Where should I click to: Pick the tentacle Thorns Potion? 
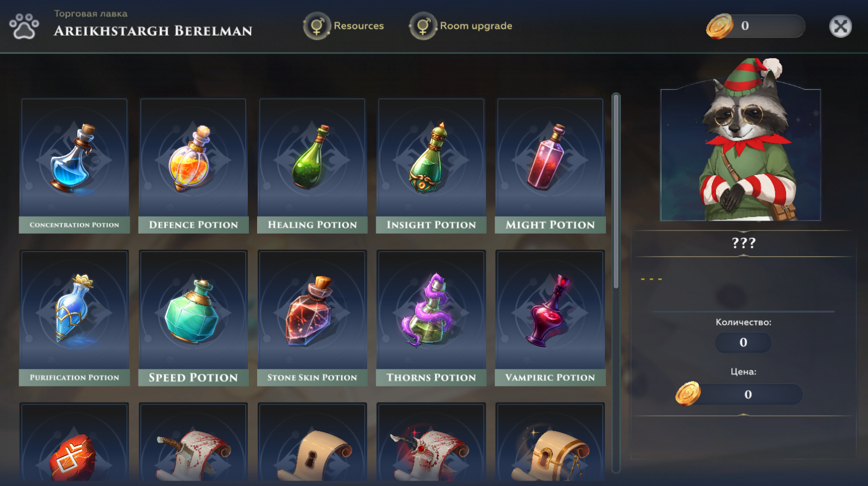pos(431,318)
